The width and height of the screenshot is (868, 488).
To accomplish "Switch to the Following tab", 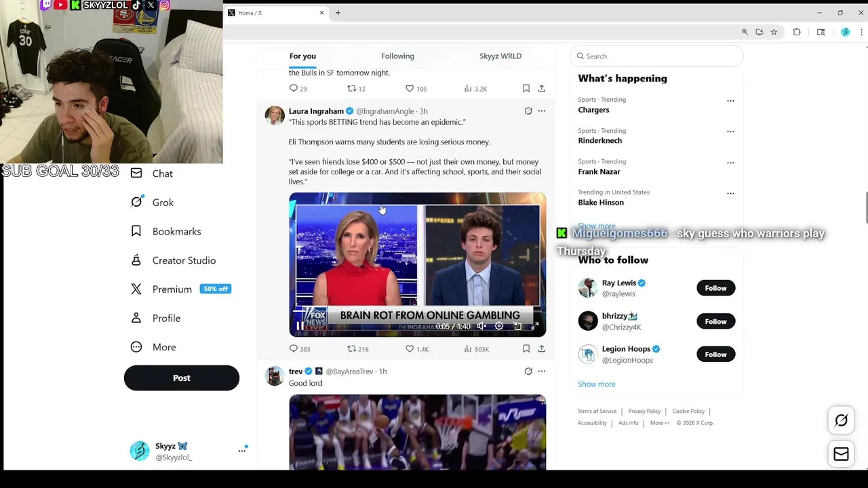I will pos(397,56).
